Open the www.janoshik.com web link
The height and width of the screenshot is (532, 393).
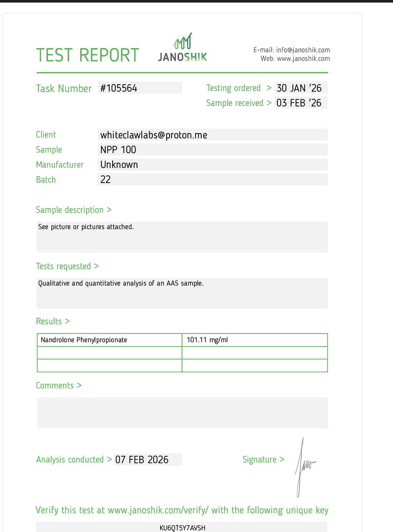click(x=303, y=59)
